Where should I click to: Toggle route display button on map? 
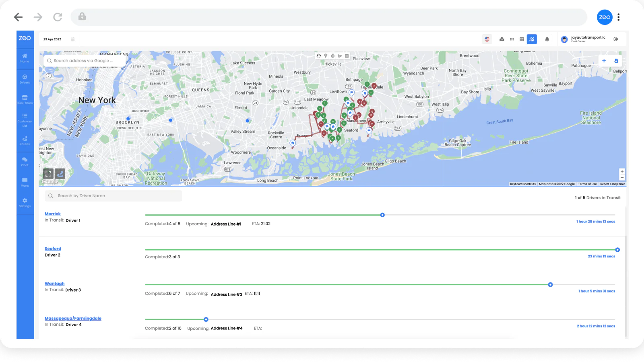point(60,174)
